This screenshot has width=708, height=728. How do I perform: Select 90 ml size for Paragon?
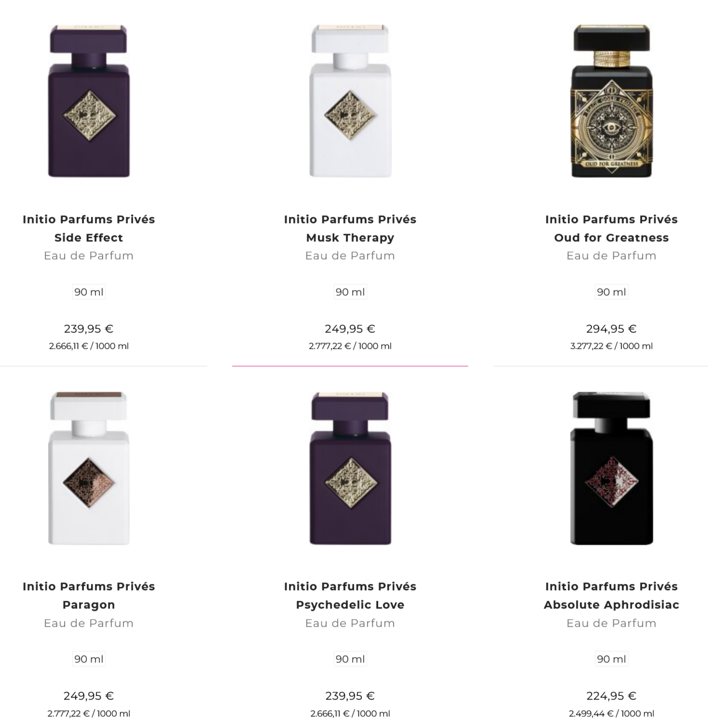pyautogui.click(x=89, y=659)
